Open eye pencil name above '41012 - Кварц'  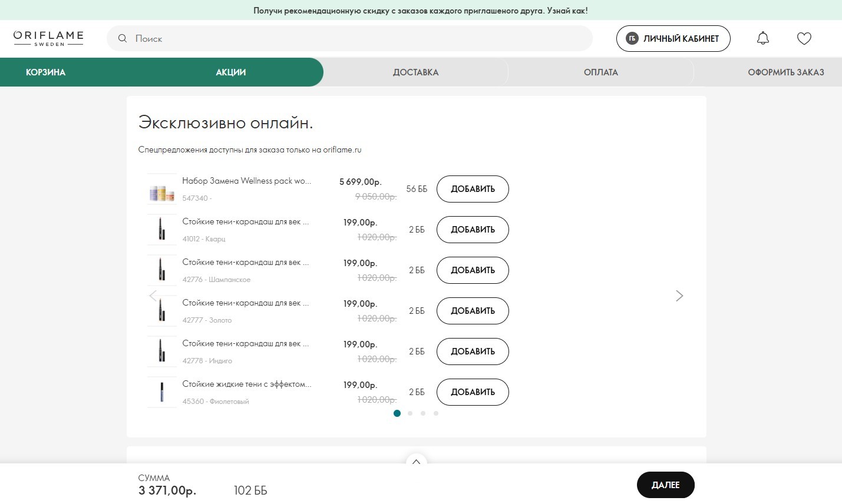pos(246,222)
